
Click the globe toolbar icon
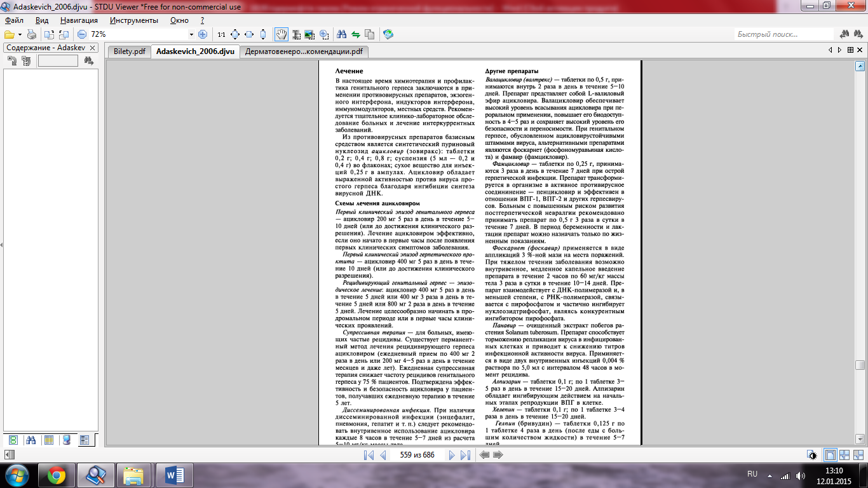pyautogui.click(x=388, y=34)
